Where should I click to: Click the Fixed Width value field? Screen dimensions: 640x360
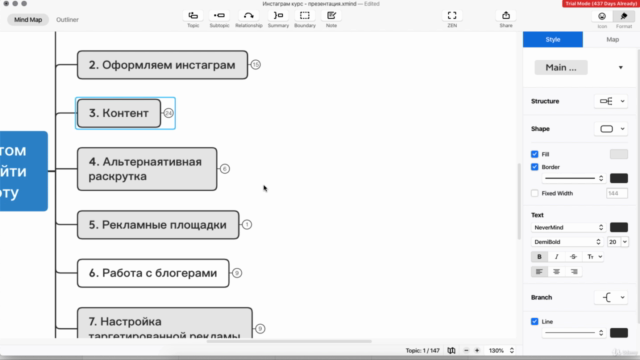[x=617, y=193]
